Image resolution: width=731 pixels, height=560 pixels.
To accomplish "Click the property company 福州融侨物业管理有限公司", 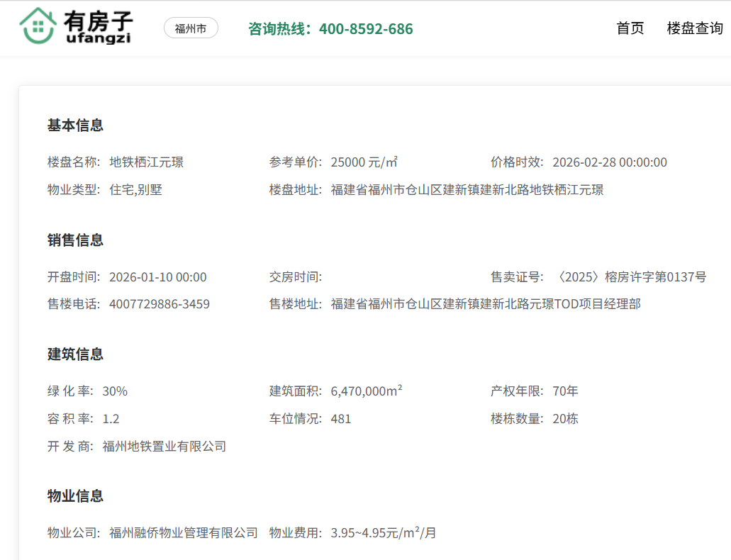I will tap(183, 532).
